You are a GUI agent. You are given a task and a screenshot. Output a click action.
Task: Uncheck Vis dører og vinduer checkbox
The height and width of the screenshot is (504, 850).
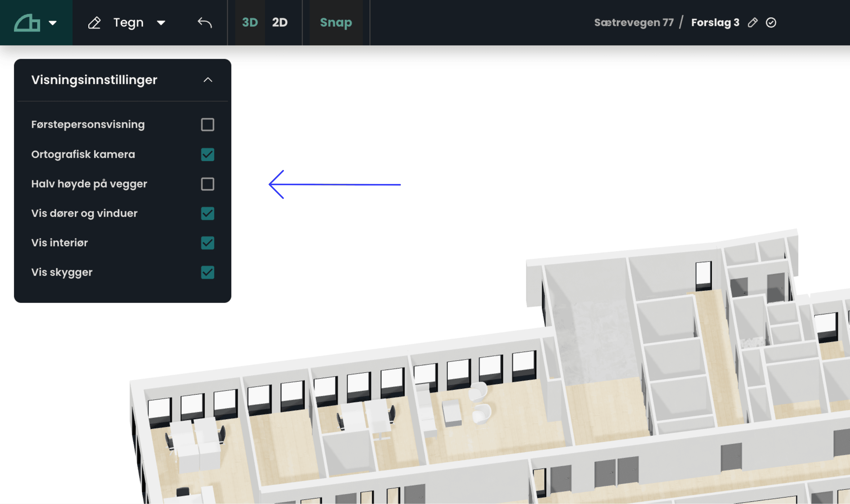207,214
